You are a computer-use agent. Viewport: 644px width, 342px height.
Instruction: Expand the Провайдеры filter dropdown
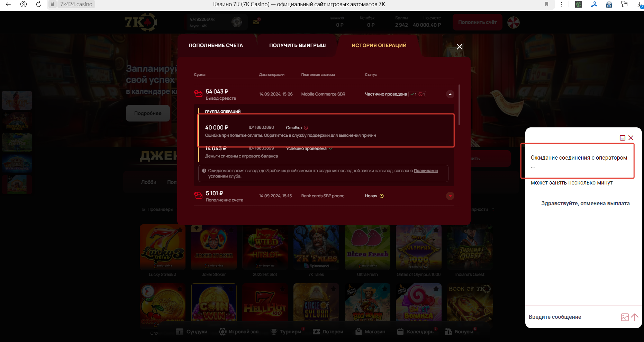160,209
